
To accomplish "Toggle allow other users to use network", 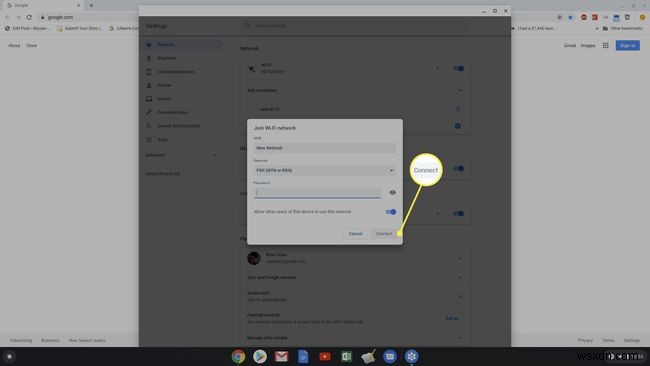I will tap(390, 212).
